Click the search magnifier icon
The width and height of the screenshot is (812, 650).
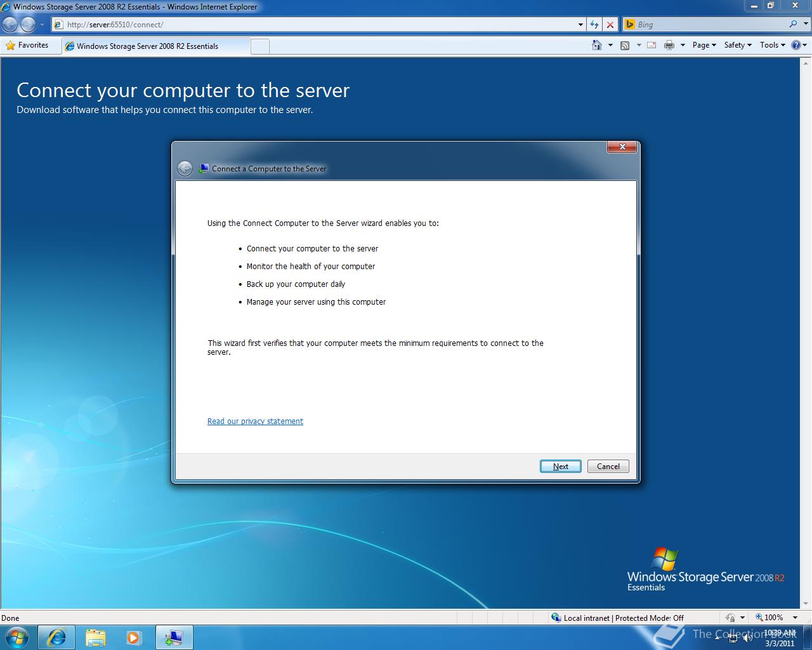[x=793, y=24]
